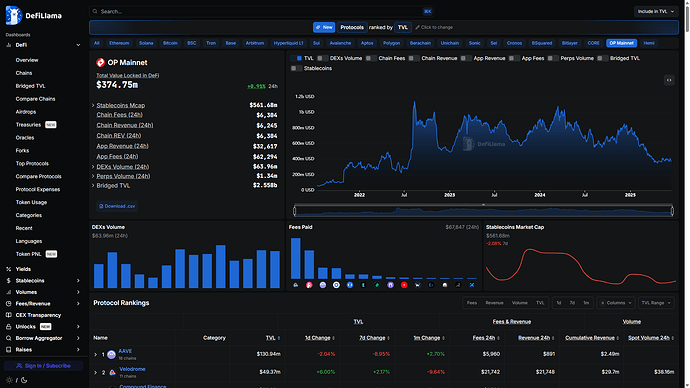Click the dark mode moon icon
This screenshot has width=690, height=388.
pos(24,380)
